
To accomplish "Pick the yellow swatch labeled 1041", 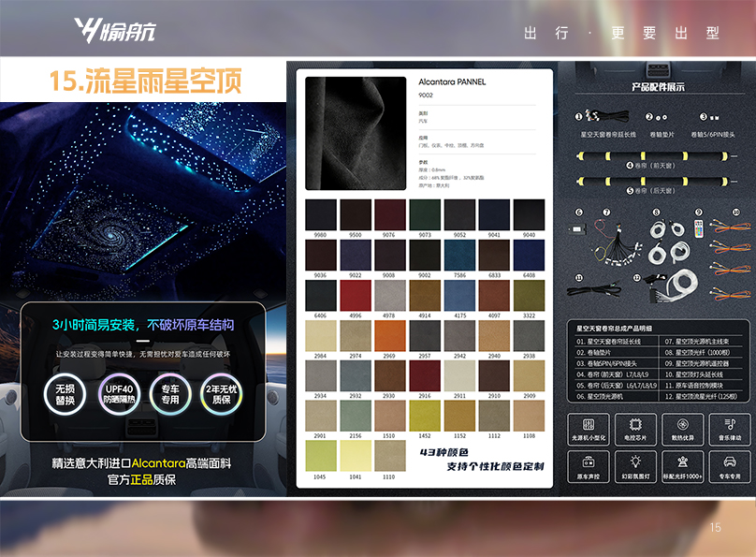I will pos(356,455).
